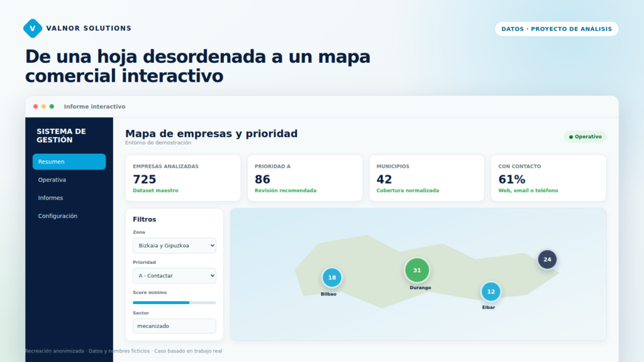Viewport: 644px width, 362px height.
Task: Click the green window dot
Action: [x=52, y=106]
